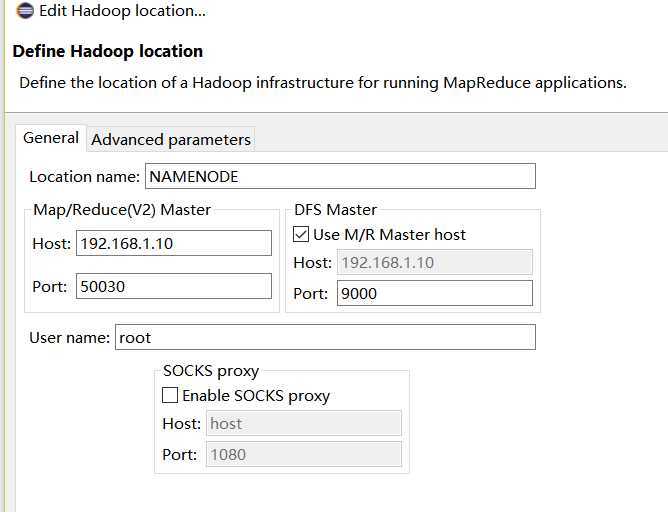
Task: Select the General tab
Action: click(51, 138)
